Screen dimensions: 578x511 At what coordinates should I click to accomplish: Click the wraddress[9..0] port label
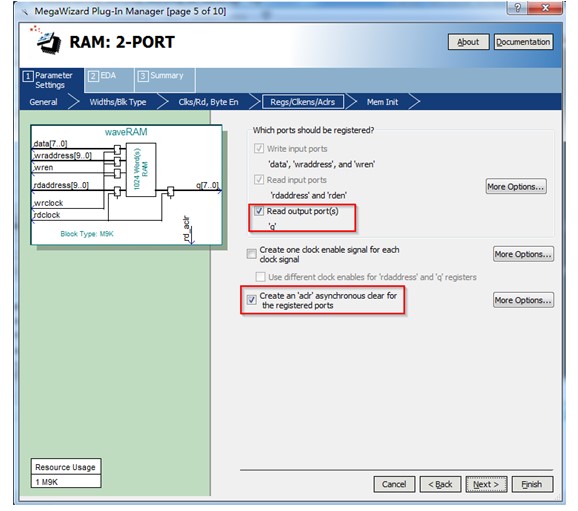(x=62, y=155)
